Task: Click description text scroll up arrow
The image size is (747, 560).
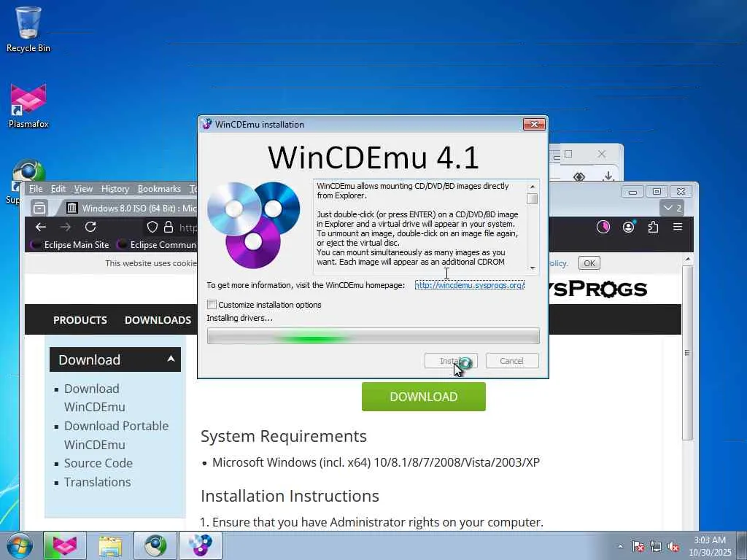Action: point(533,187)
